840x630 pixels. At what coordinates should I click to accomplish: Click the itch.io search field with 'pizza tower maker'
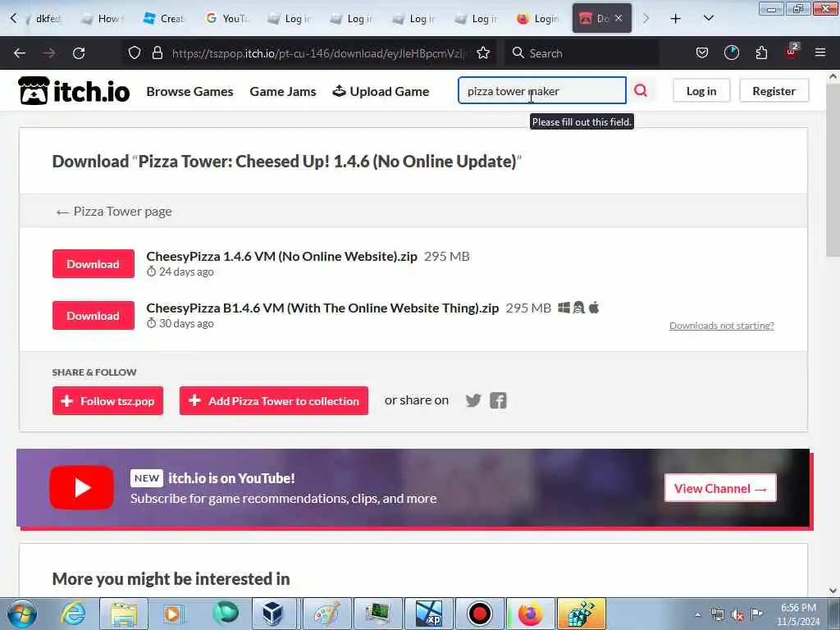pos(541,90)
